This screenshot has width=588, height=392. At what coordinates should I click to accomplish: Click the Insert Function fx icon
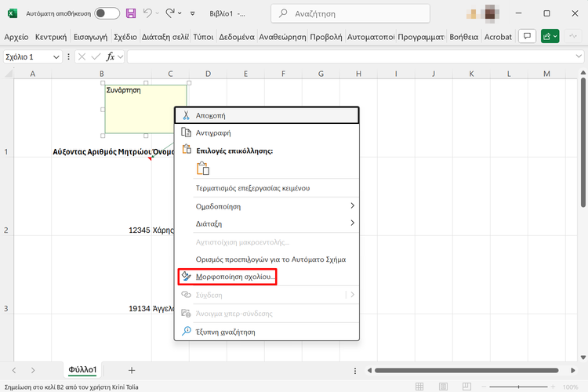[x=111, y=57]
